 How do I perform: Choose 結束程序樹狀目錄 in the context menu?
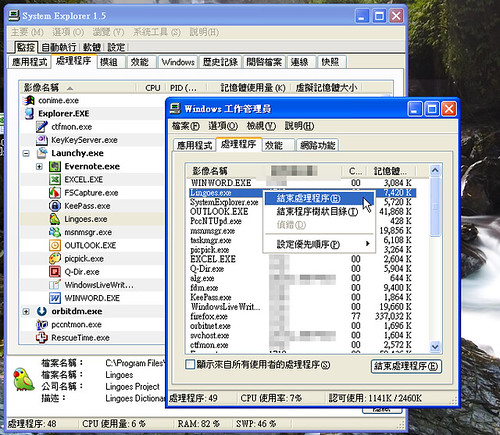319,212
